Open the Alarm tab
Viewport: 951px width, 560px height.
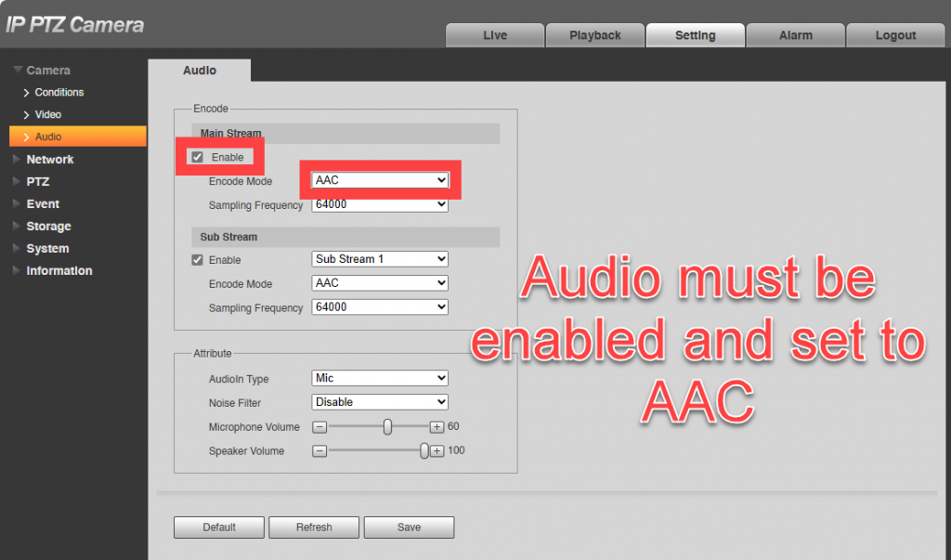(x=795, y=35)
